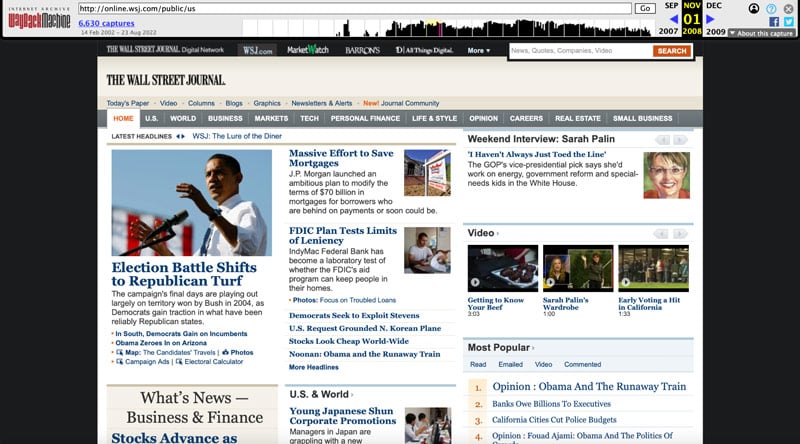Click The Wall Street Journal masthead logo
800x444 pixels.
[166, 80]
